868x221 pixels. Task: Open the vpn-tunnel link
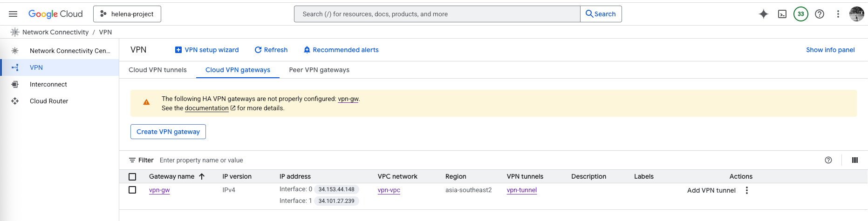click(522, 190)
